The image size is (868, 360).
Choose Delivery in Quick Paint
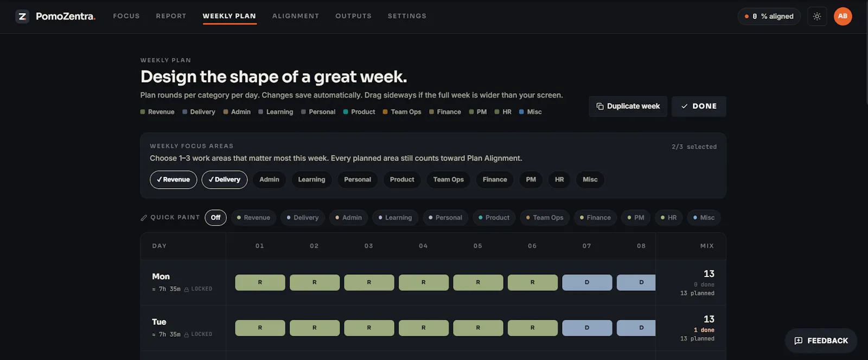click(x=303, y=218)
